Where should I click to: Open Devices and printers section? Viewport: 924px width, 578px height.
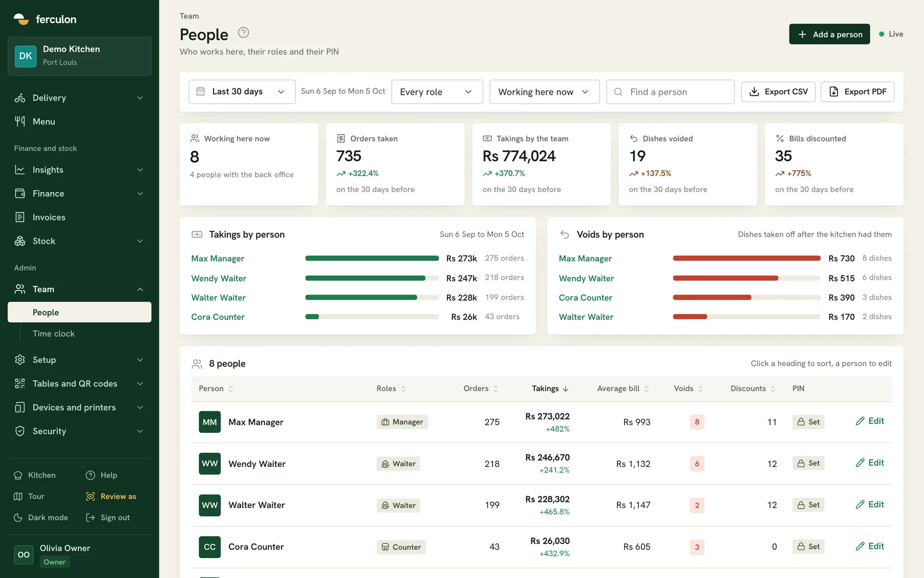[79, 407]
